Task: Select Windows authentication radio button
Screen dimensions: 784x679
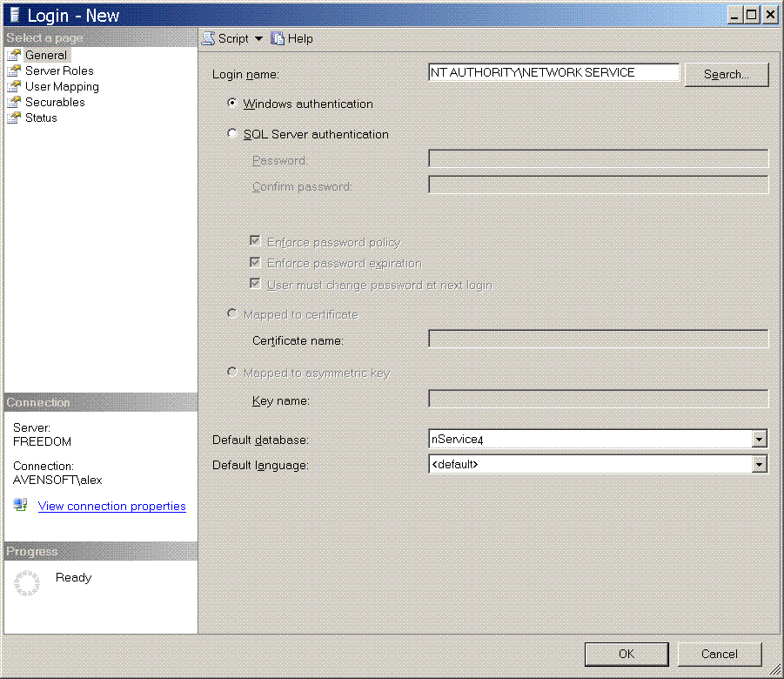Action: pos(232,103)
